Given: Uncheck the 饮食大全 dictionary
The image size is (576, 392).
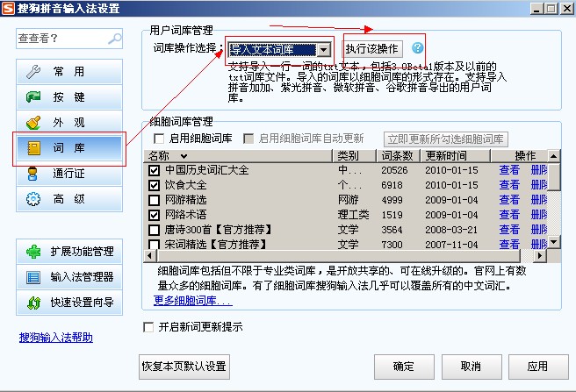Looking at the screenshot, I should pos(154,185).
